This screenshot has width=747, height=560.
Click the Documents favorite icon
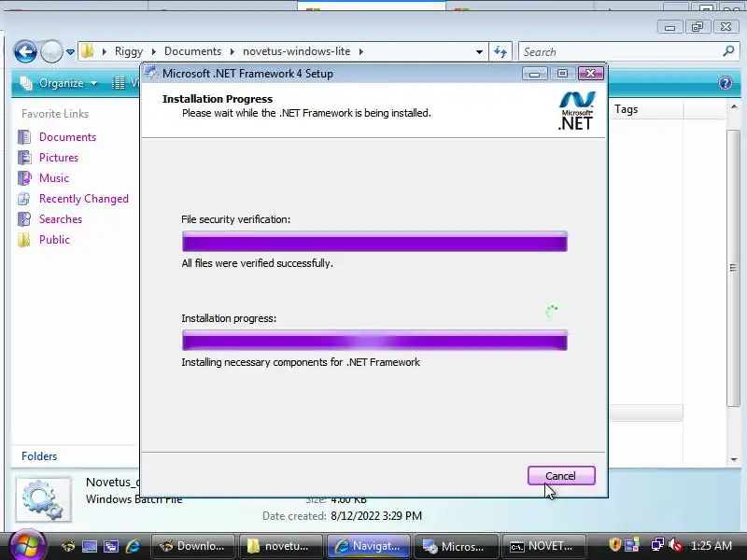pos(24,137)
